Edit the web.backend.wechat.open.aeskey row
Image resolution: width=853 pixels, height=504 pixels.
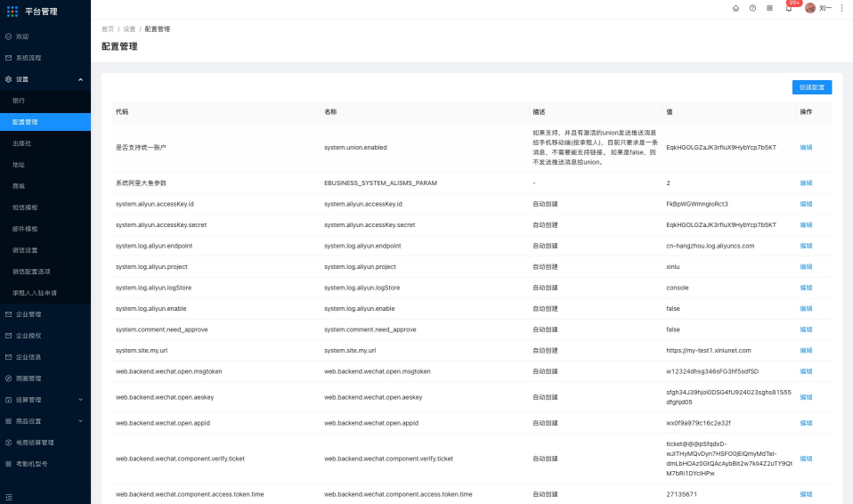pyautogui.click(x=806, y=397)
